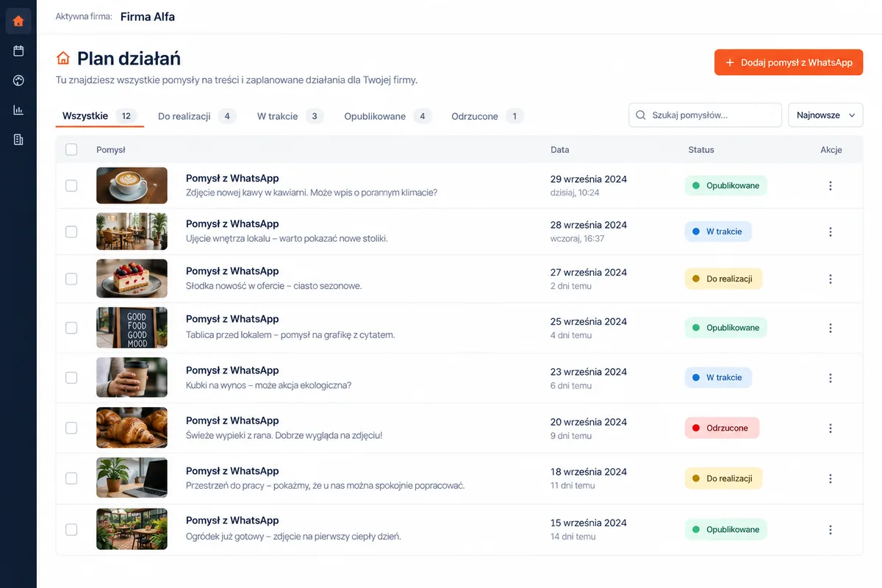Click the Firma Alfa company name
Image resolution: width=882 pixels, height=588 pixels.
coord(148,16)
